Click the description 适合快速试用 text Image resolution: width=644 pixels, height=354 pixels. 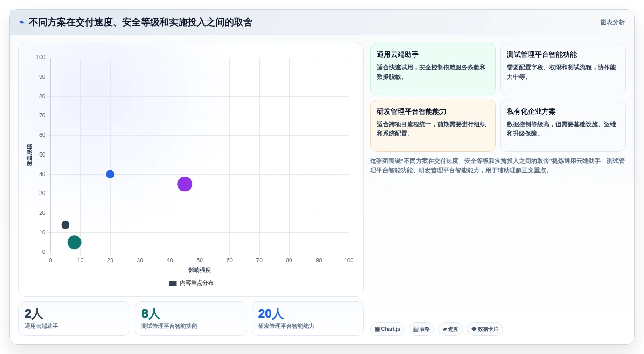[x=431, y=72]
